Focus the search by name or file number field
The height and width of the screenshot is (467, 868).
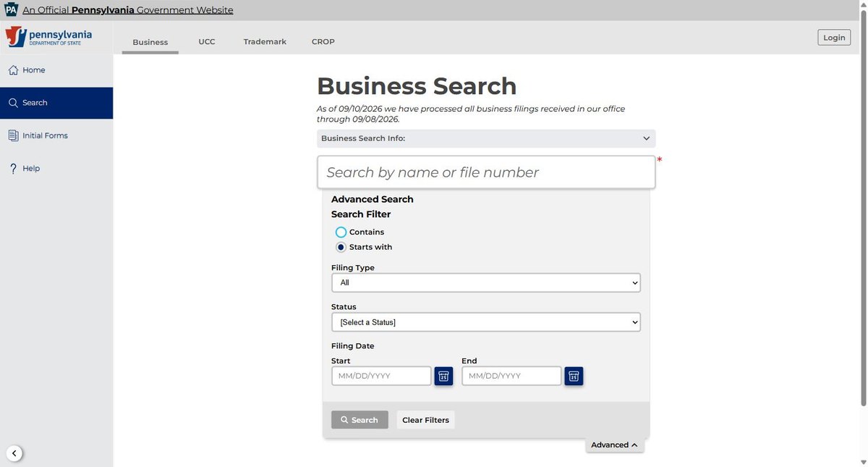point(486,172)
